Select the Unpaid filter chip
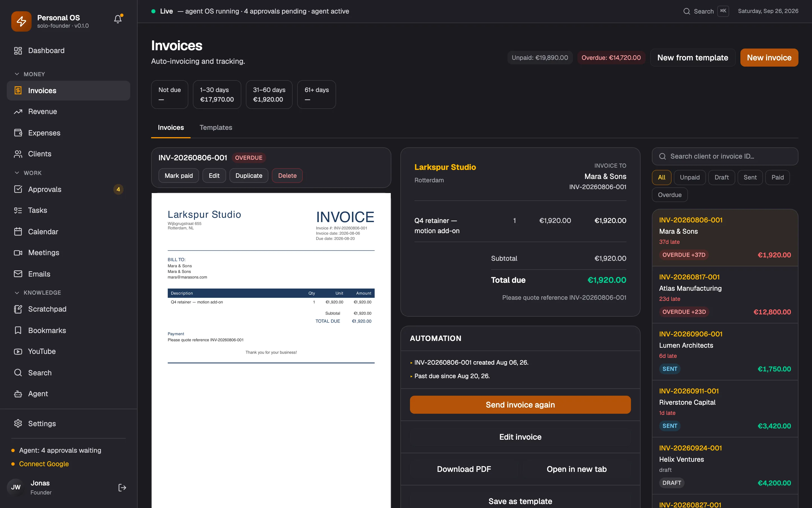Image resolution: width=812 pixels, height=508 pixels. tap(690, 178)
